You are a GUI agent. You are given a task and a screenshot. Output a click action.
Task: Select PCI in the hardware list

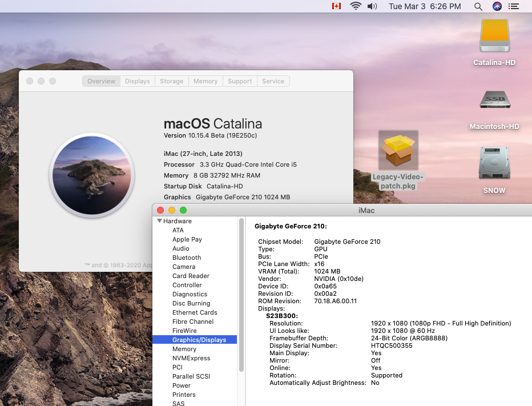195,367
